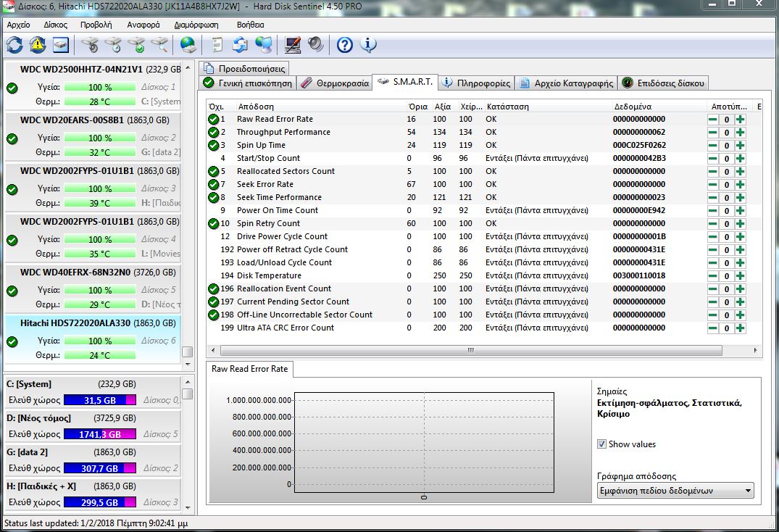Click green check on Current Pending Sector Count row

pos(214,302)
